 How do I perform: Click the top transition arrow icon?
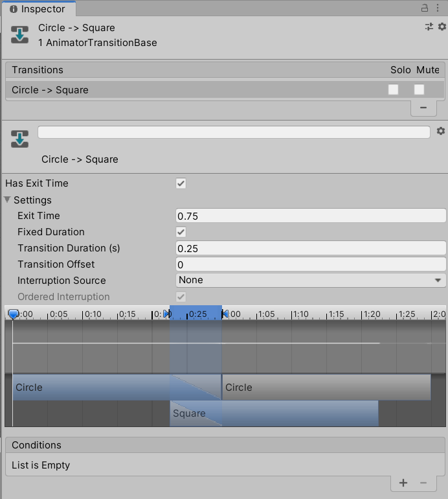click(20, 35)
